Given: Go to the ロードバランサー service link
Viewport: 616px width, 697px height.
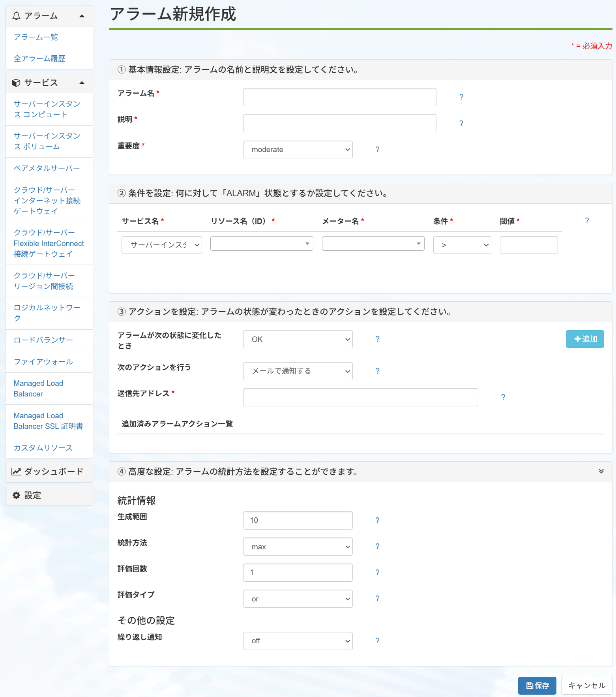Looking at the screenshot, I should (43, 340).
